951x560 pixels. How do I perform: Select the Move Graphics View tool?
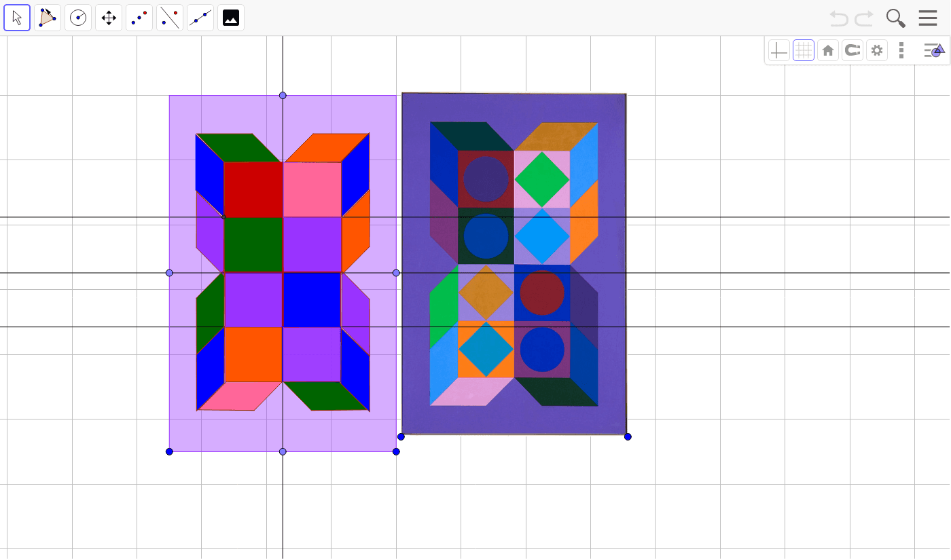pos(109,18)
